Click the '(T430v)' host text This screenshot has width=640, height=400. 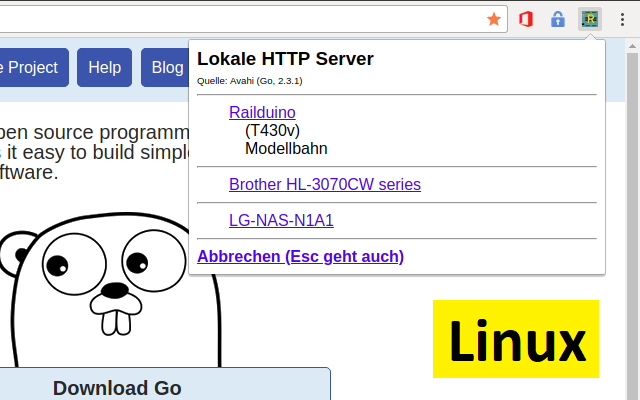(272, 131)
